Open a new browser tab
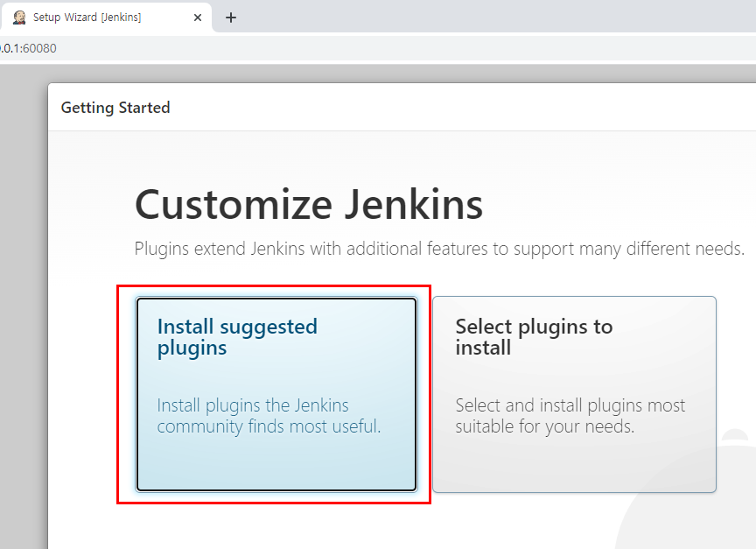Image resolution: width=756 pixels, height=549 pixels. pos(231,18)
